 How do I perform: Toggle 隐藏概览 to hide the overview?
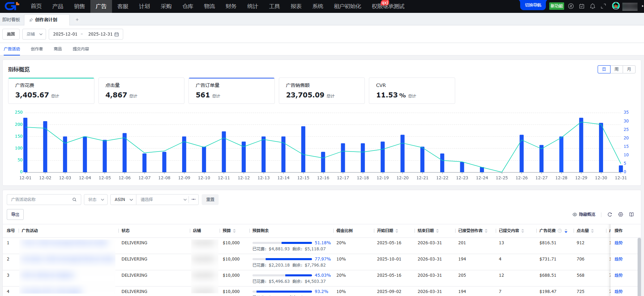tap(584, 214)
